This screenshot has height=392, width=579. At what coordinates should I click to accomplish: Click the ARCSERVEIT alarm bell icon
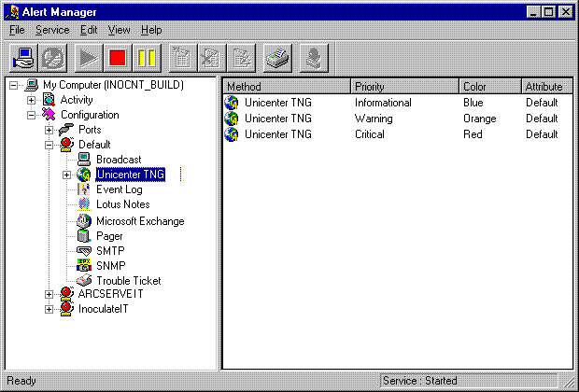66,294
